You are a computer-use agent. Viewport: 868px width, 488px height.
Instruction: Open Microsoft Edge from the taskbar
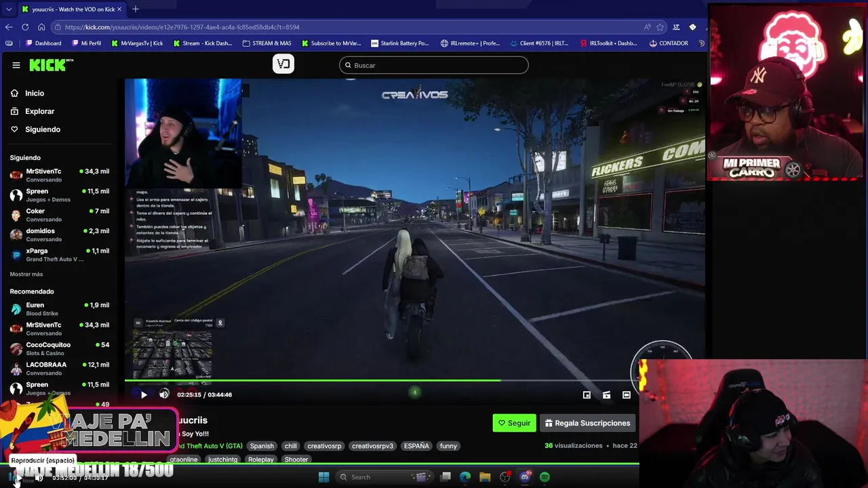(465, 477)
